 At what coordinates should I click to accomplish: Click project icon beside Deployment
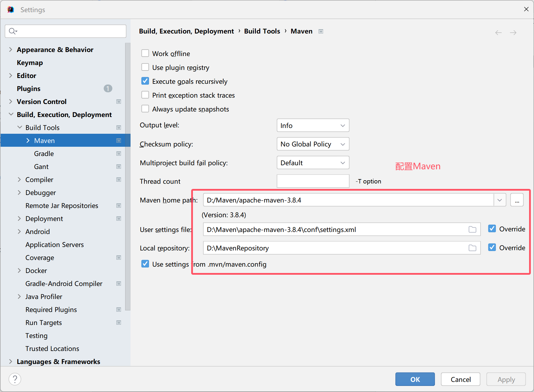(x=118, y=219)
